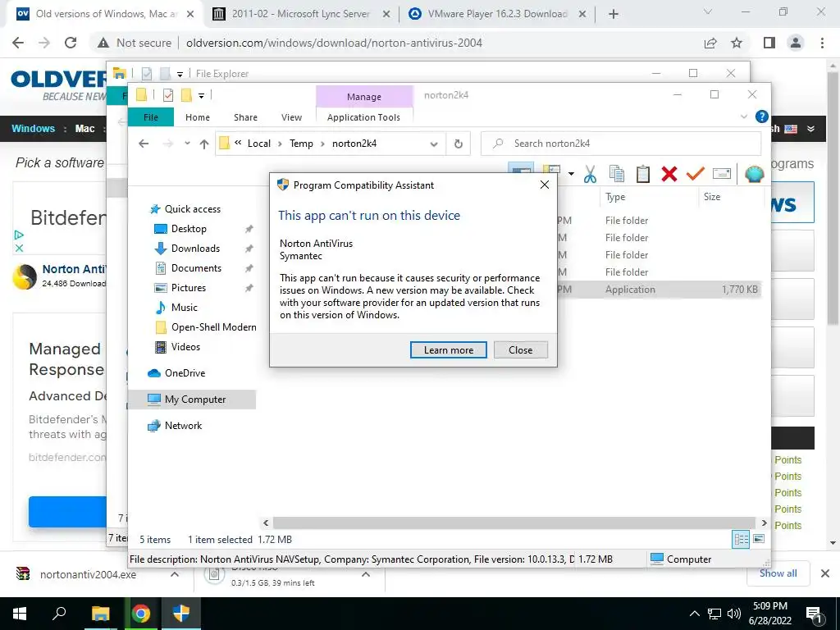Open nortonantiv2004.exe download options chevron
This screenshot has width=840, height=630.
point(175,574)
